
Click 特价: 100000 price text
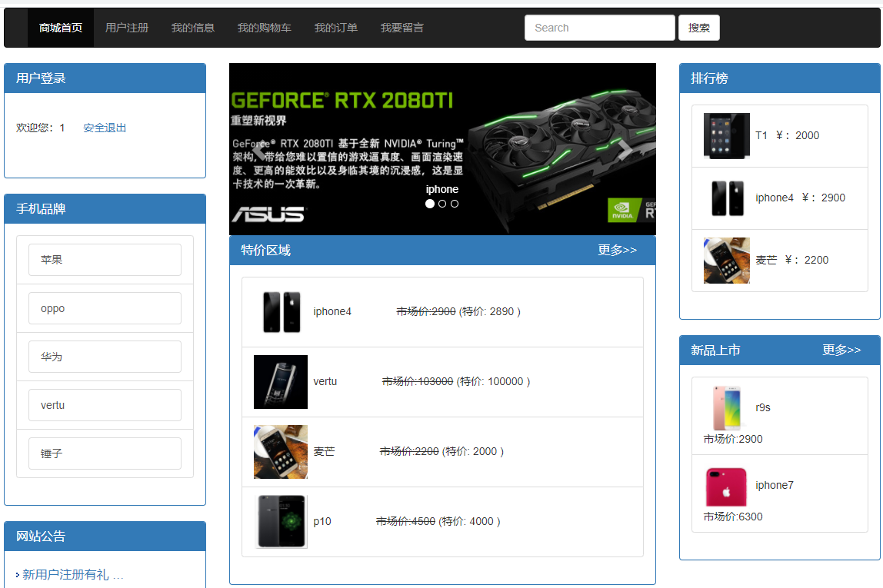point(493,381)
